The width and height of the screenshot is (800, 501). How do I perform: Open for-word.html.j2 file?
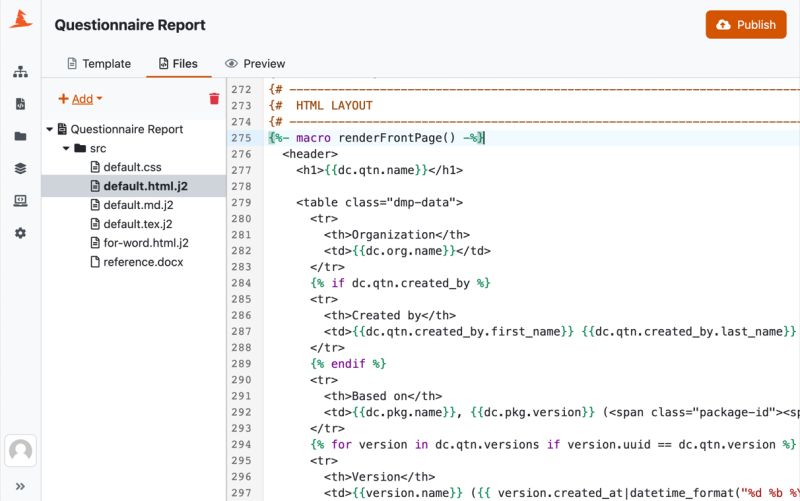coord(140,243)
